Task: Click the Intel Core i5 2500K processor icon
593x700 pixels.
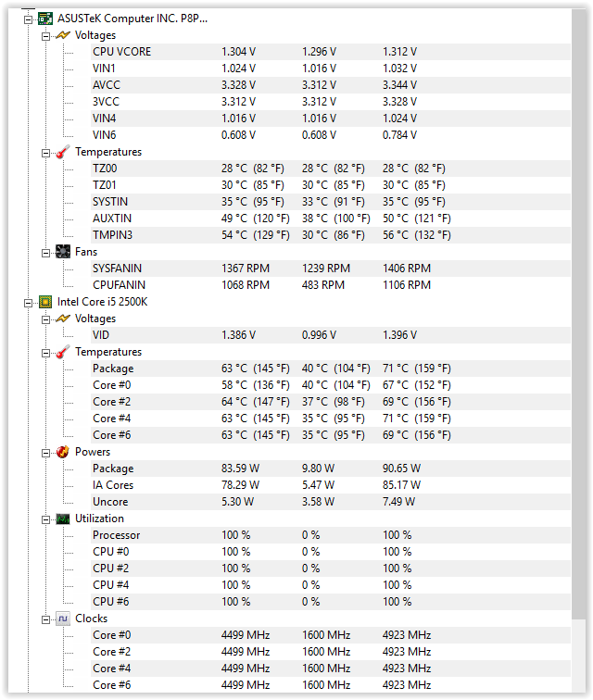Action: (44, 302)
